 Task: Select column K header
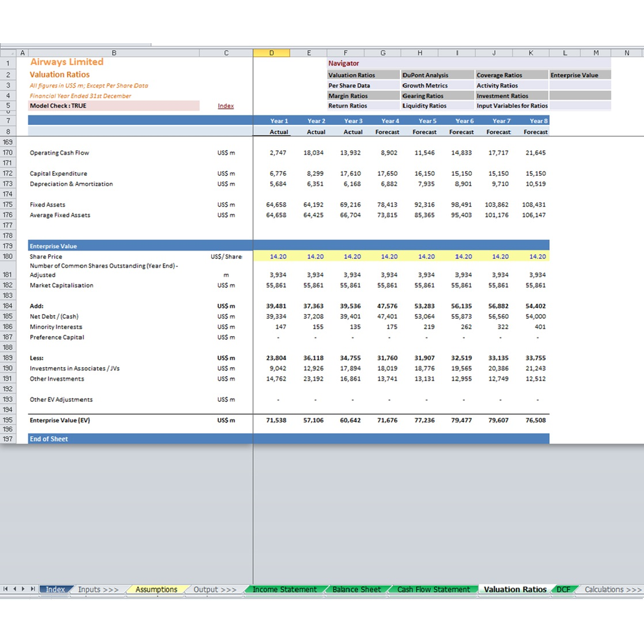coord(531,53)
